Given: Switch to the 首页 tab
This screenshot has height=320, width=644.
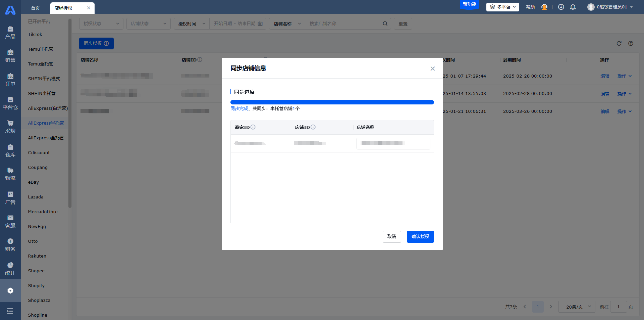Looking at the screenshot, I should [35, 8].
